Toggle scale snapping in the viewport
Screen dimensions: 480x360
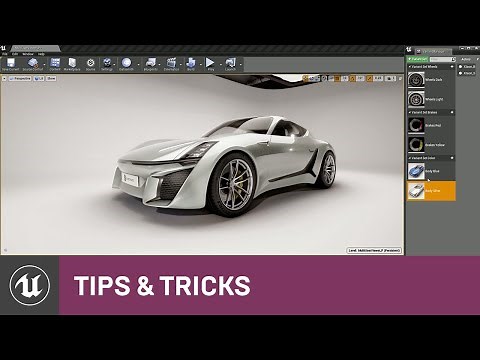[369, 79]
